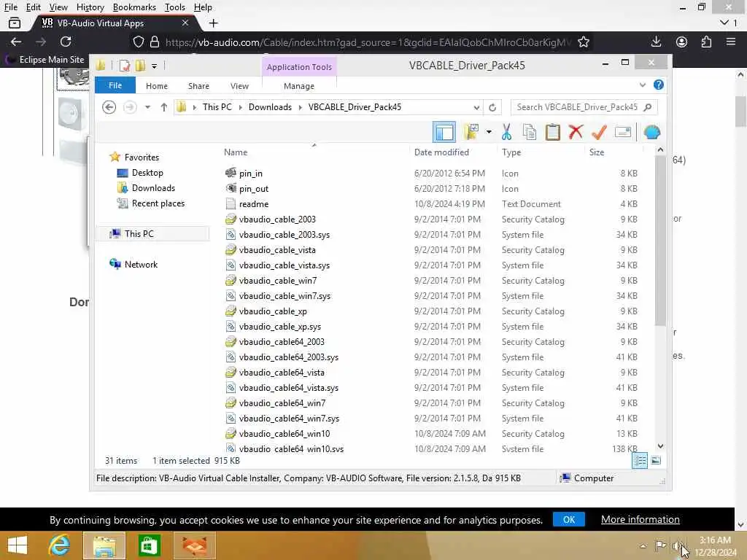Image resolution: width=747 pixels, height=560 pixels.
Task: Select Network in navigation pane
Action: click(141, 264)
